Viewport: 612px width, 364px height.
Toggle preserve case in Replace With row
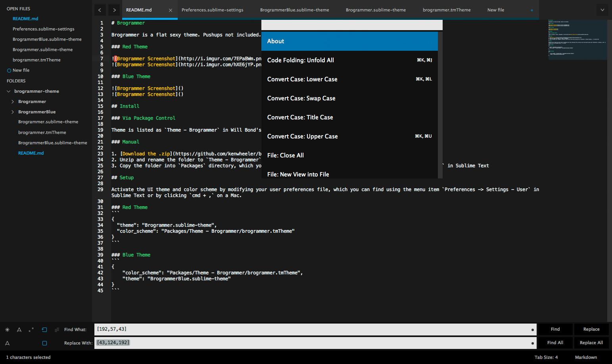tap(7, 343)
